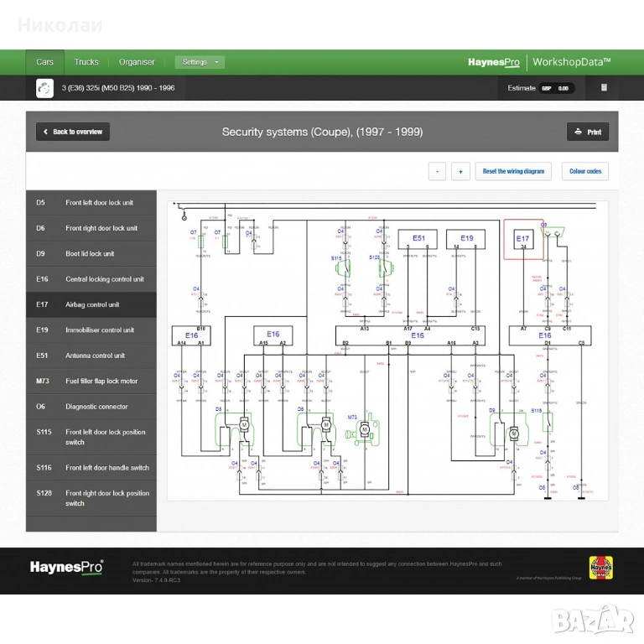The height and width of the screenshot is (644, 644).
Task: Zoom in diagram with plus button
Action: [x=460, y=171]
